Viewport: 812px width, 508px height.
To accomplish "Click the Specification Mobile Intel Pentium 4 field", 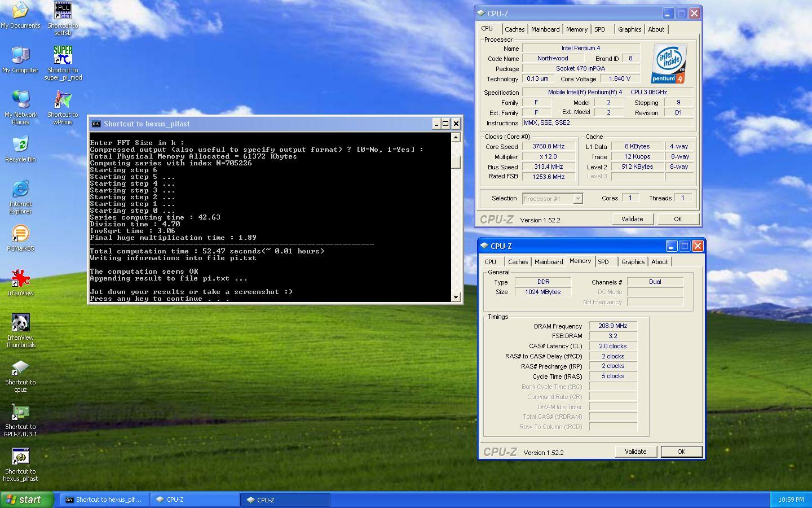I will 608,92.
